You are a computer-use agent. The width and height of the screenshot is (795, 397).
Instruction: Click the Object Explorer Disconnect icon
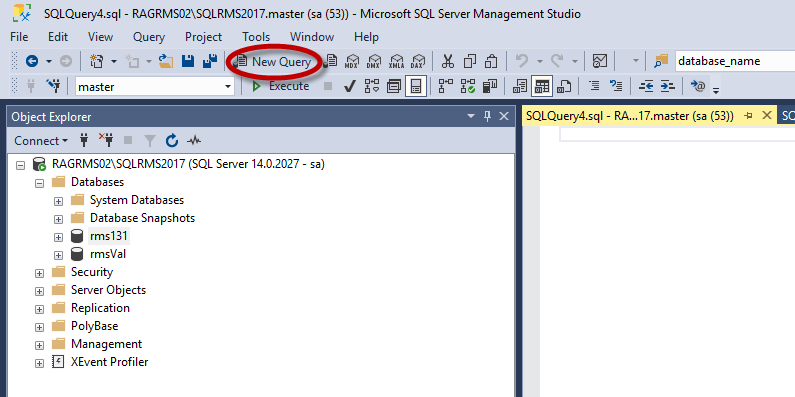pyautogui.click(x=106, y=140)
